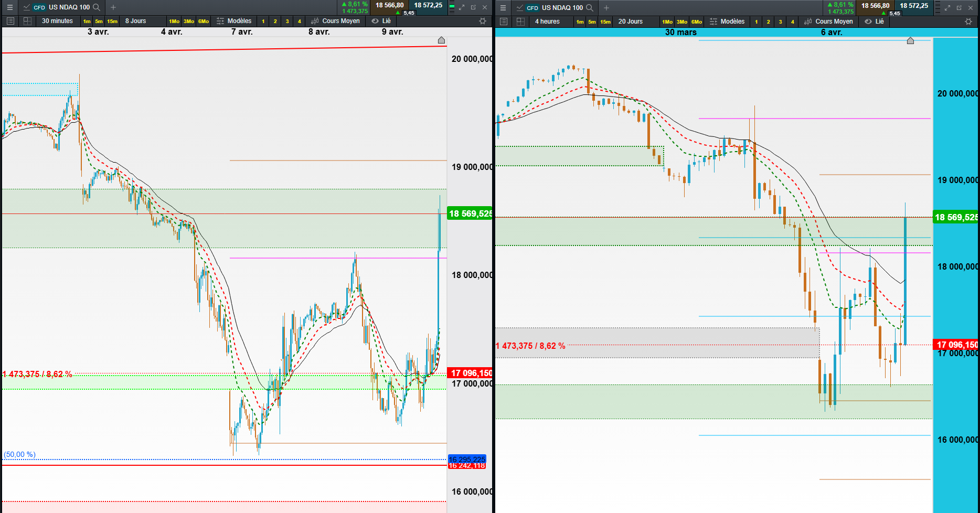Open the hamburger menu of the left chart
The width and height of the screenshot is (980, 513).
coord(9,7)
